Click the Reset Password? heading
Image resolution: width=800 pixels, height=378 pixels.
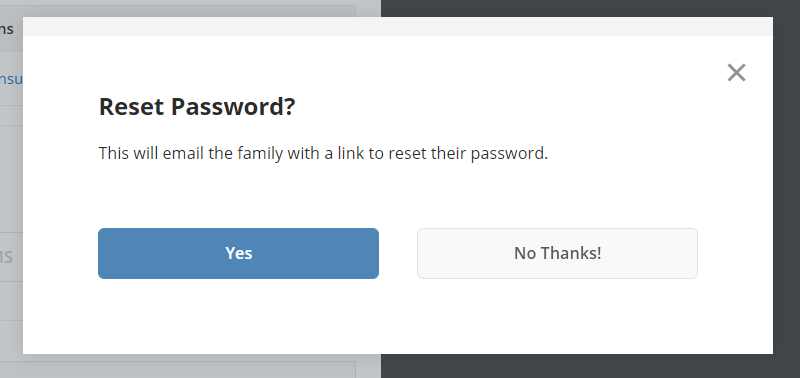197,107
